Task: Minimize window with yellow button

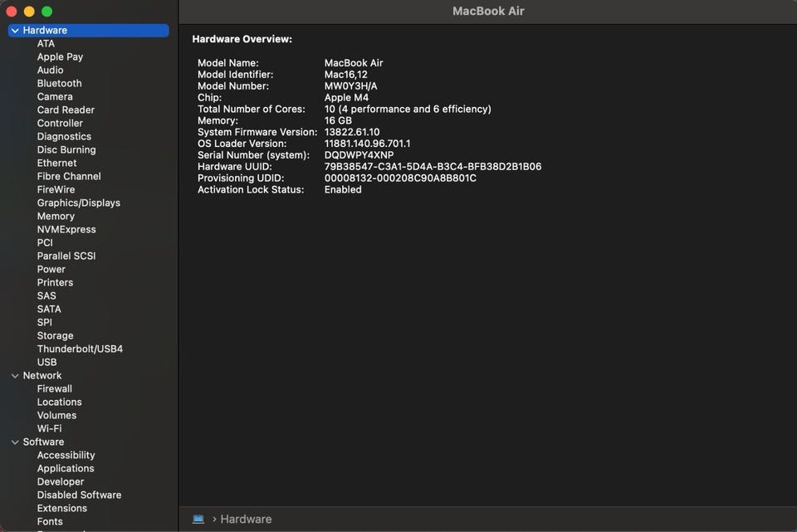Action: pyautogui.click(x=30, y=11)
